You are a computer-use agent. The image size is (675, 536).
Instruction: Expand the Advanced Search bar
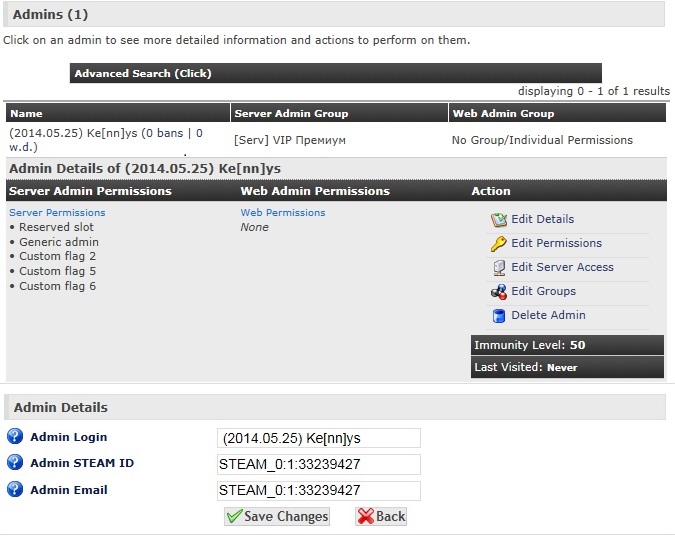[143, 73]
